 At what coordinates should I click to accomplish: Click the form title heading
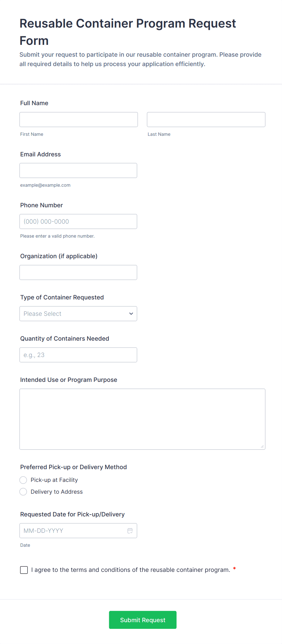click(128, 32)
